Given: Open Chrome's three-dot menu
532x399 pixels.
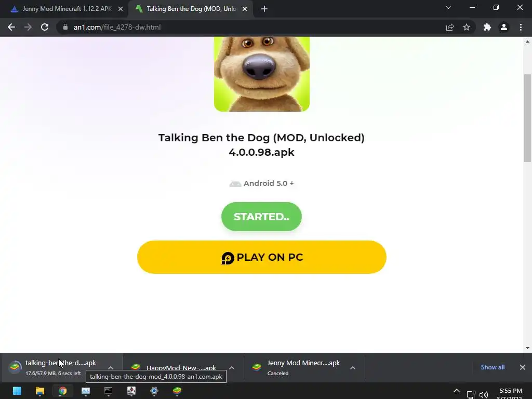Looking at the screenshot, I should (x=521, y=27).
